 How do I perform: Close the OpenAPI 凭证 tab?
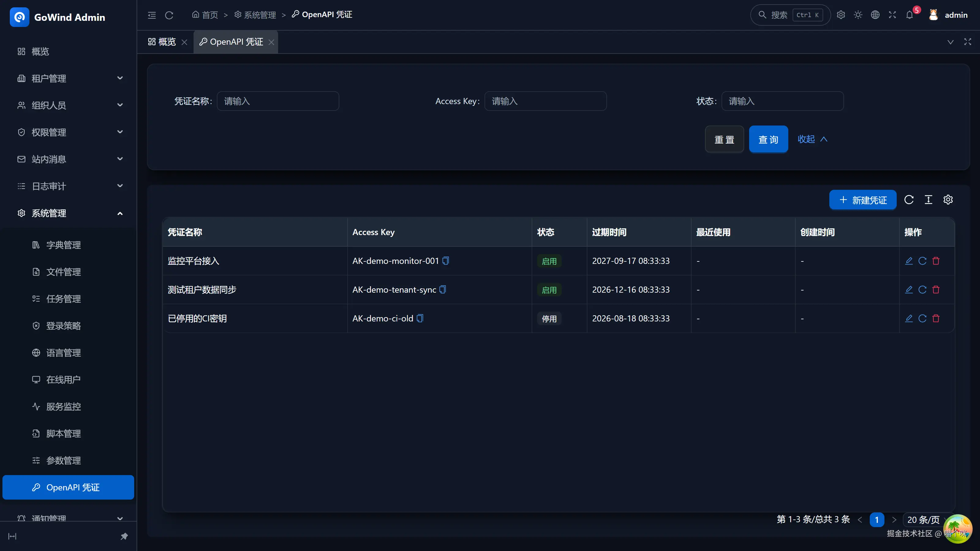[x=271, y=42]
